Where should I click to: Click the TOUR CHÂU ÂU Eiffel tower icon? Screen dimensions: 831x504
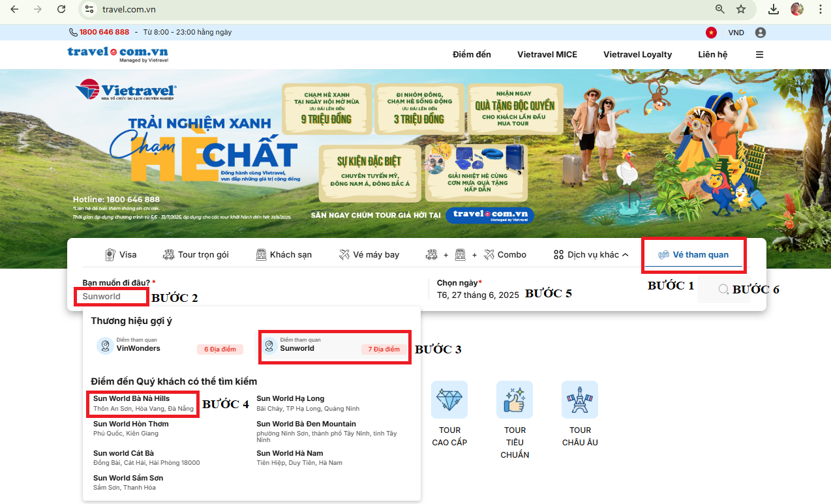(580, 400)
